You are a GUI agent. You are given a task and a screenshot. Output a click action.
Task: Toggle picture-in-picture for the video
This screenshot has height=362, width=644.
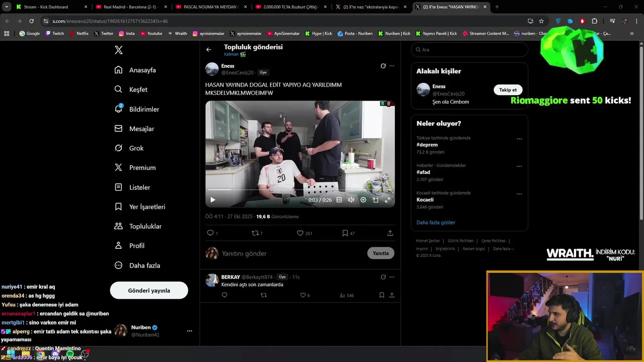click(375, 200)
